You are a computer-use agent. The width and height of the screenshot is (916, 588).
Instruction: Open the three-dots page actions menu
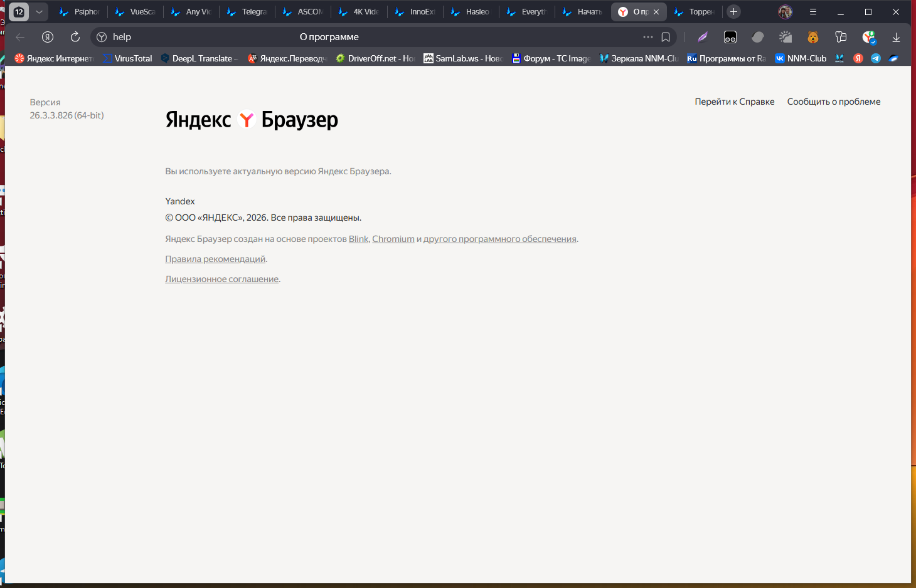click(648, 37)
